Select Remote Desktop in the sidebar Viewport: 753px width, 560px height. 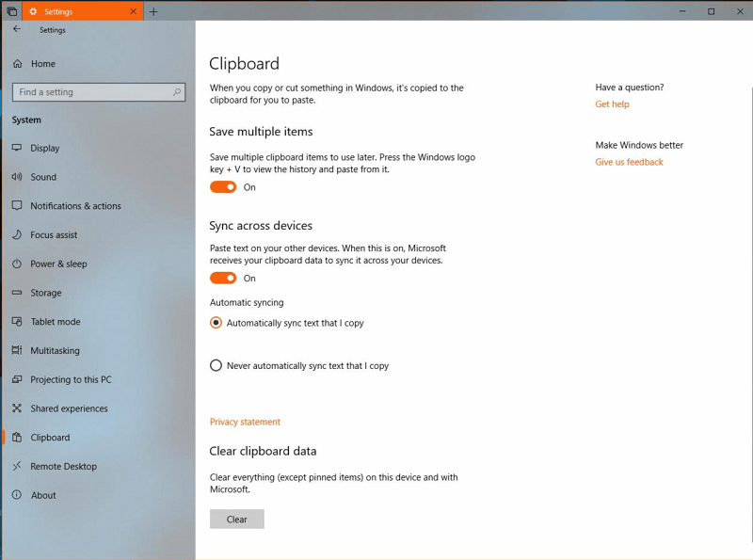(x=62, y=466)
